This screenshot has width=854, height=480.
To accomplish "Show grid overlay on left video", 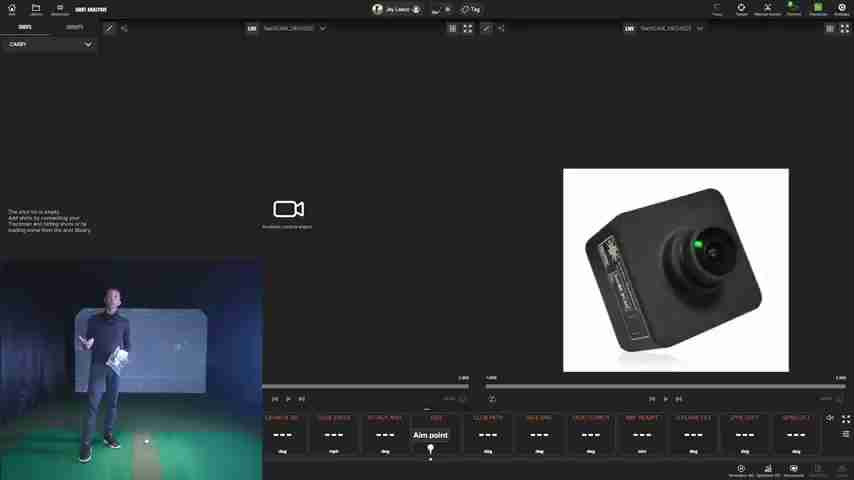I will coord(453,28).
